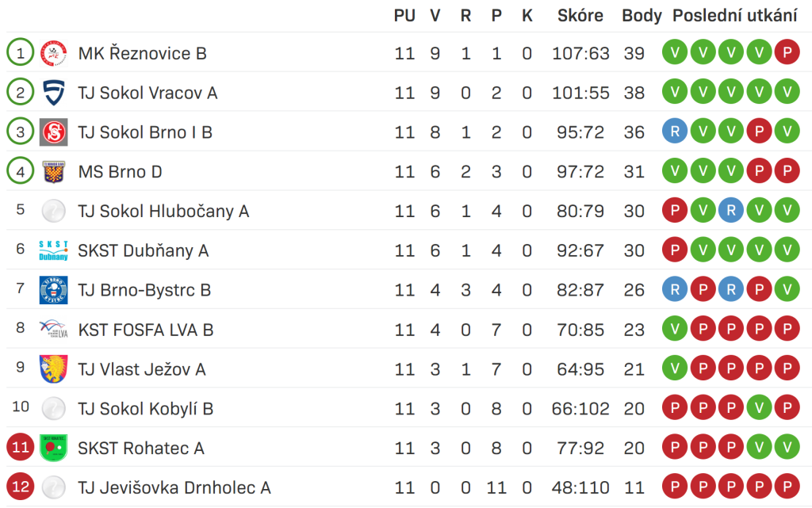Viewport: 812px width, 508px height.
Task: Open the MK Řeznovice B team name
Action: (143, 53)
